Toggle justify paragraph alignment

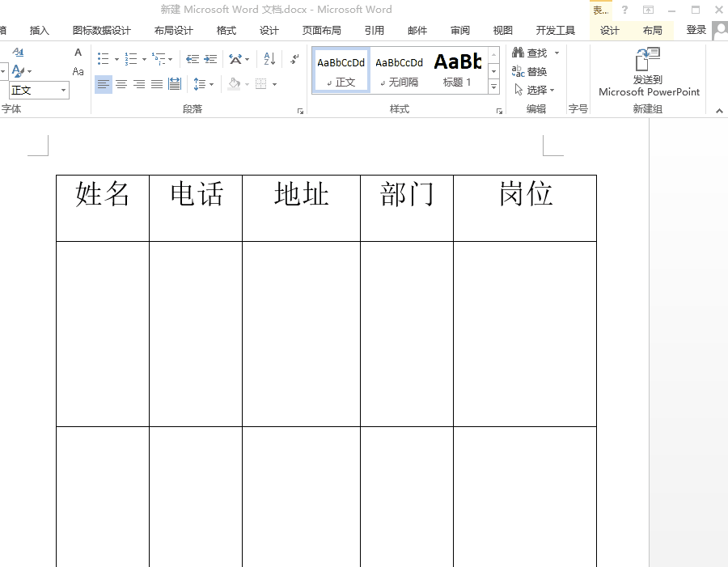coord(154,84)
